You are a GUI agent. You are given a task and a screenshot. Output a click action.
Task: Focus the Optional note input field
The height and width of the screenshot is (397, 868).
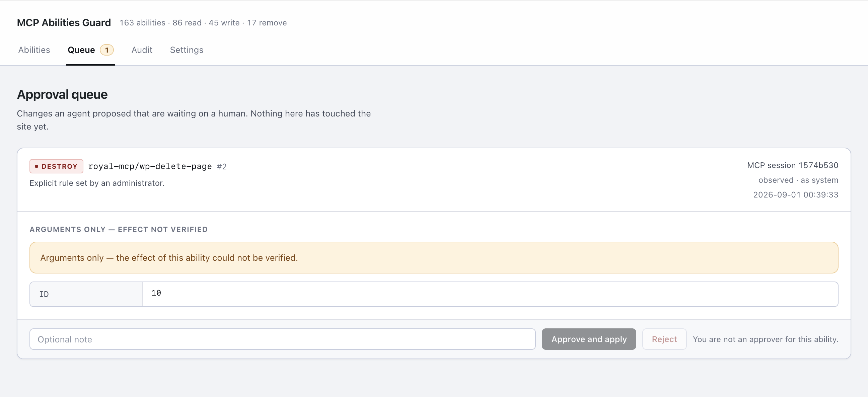(x=282, y=339)
